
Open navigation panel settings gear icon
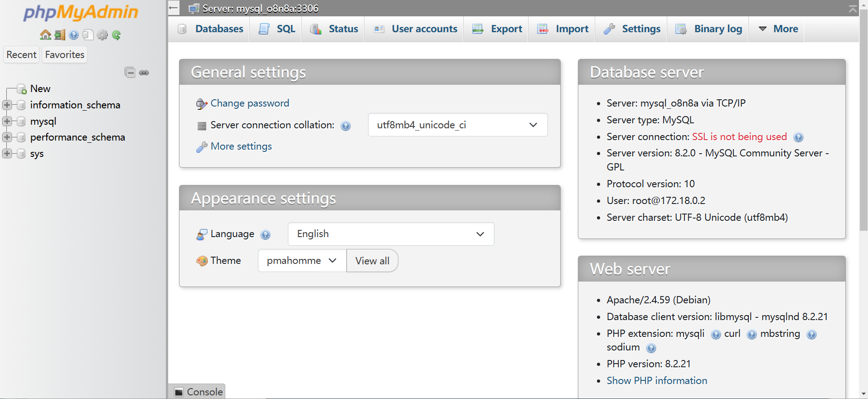coord(102,35)
